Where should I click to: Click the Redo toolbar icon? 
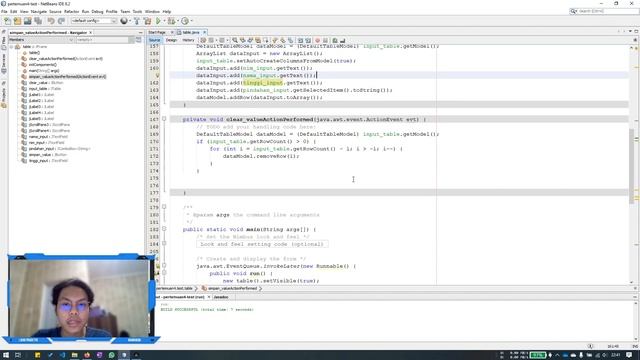[x=61, y=21]
